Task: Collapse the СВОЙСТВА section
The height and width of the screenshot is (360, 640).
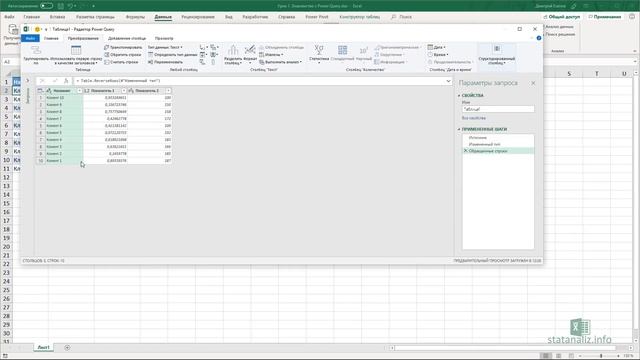Action: pyautogui.click(x=459, y=96)
